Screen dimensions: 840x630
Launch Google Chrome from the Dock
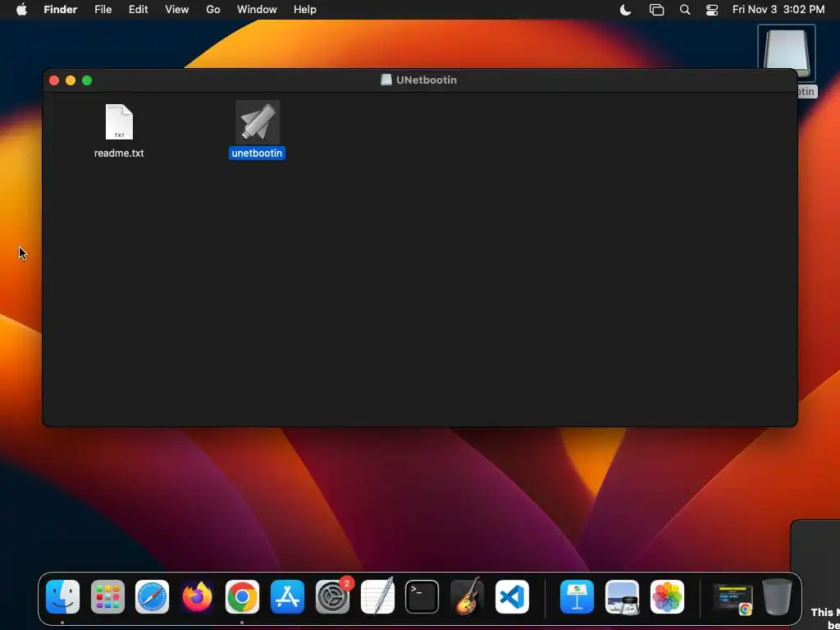pyautogui.click(x=242, y=597)
